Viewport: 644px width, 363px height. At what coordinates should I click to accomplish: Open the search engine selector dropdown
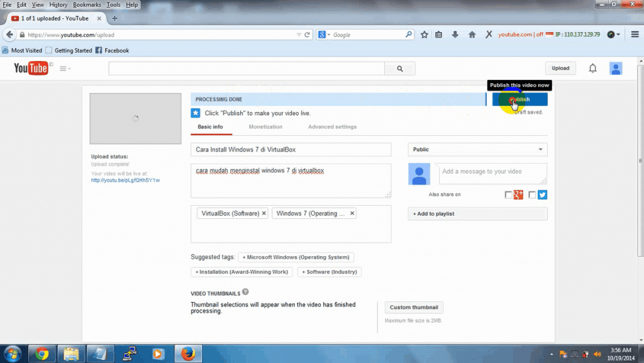[324, 35]
